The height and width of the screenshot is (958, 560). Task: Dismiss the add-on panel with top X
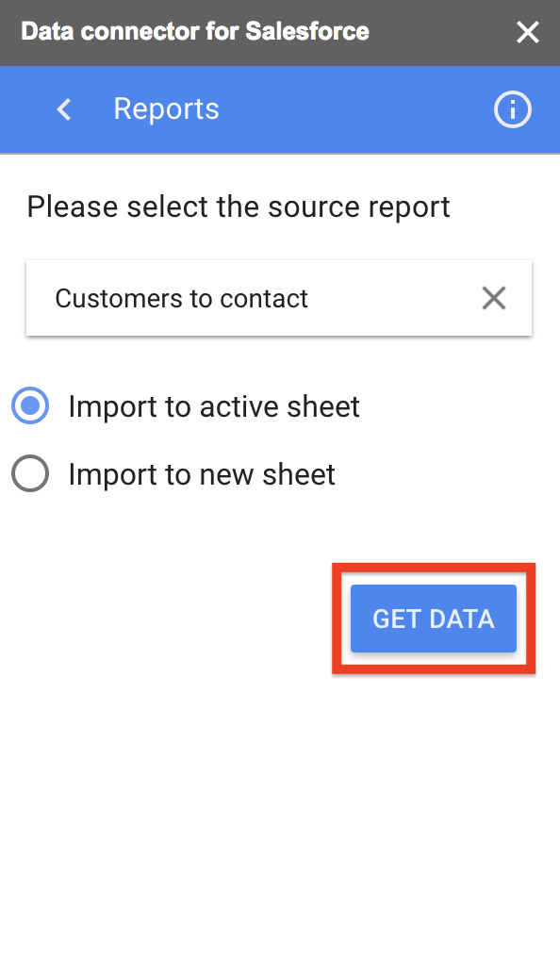pos(528,32)
